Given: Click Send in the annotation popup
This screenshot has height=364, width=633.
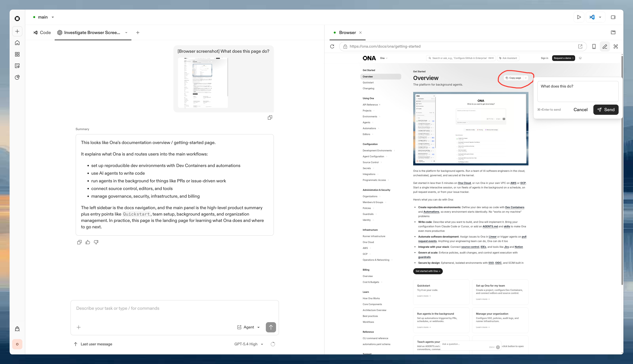Looking at the screenshot, I should coord(606,110).
